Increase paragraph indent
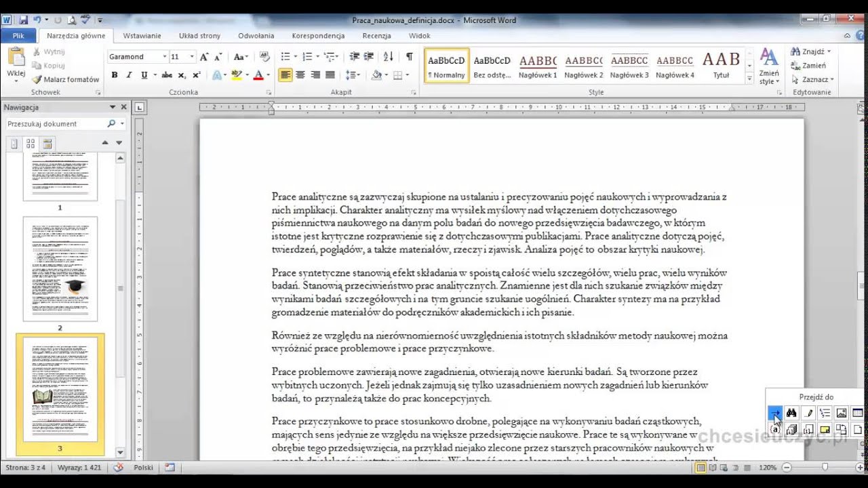Image resolution: width=868 pixels, height=488 pixels. (369, 57)
